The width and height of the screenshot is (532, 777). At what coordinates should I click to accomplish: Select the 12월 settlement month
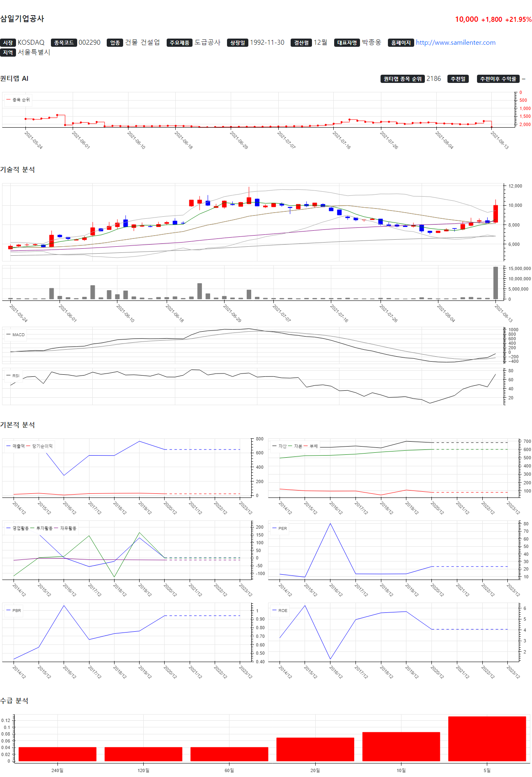click(321, 43)
